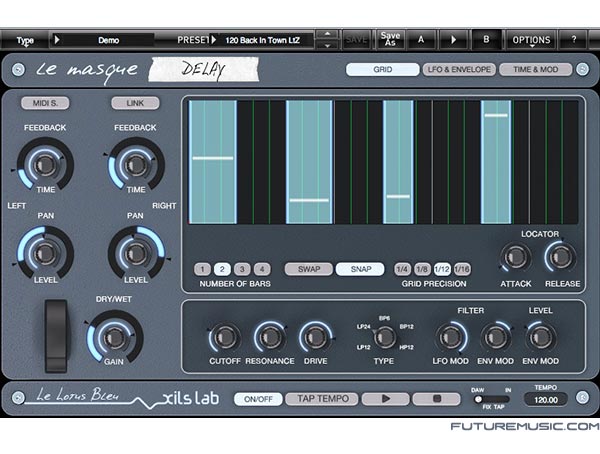
Task: Select next preset with down arrow
Action: pyautogui.click(x=327, y=45)
